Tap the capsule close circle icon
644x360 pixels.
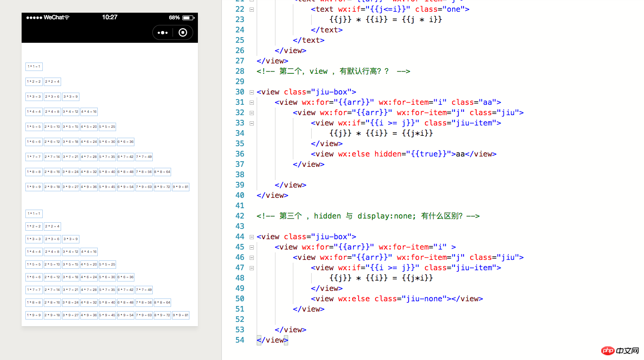click(183, 32)
